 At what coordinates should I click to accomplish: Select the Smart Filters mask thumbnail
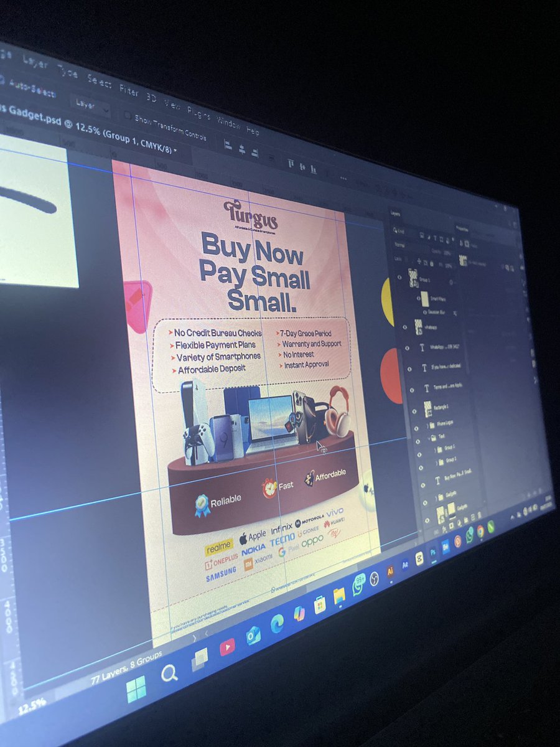424,299
